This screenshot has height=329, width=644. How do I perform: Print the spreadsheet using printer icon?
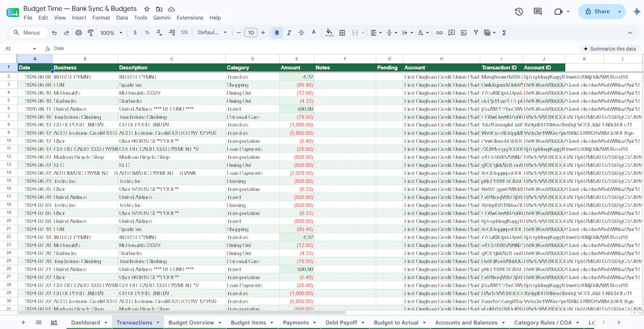tap(78, 33)
